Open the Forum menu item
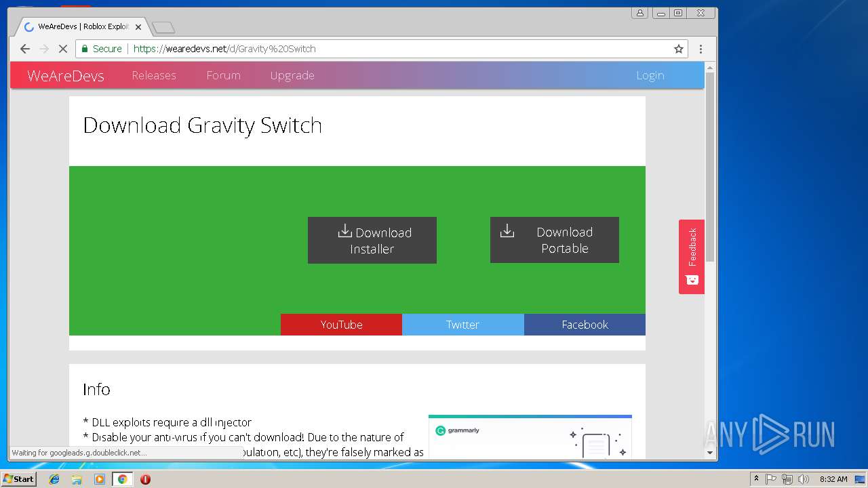868x488 pixels. point(224,75)
